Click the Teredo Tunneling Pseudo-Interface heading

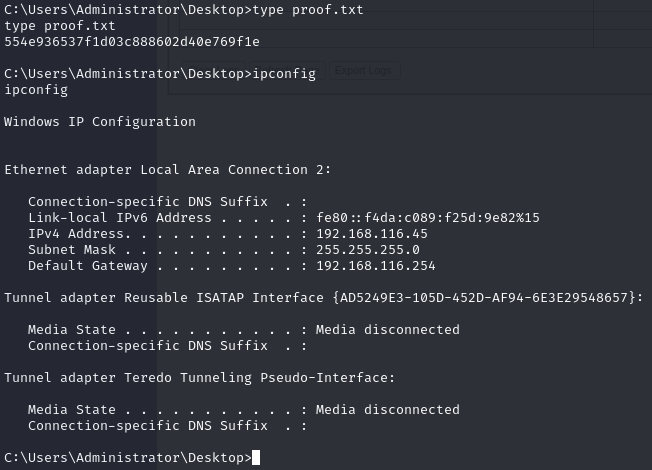tap(200, 378)
